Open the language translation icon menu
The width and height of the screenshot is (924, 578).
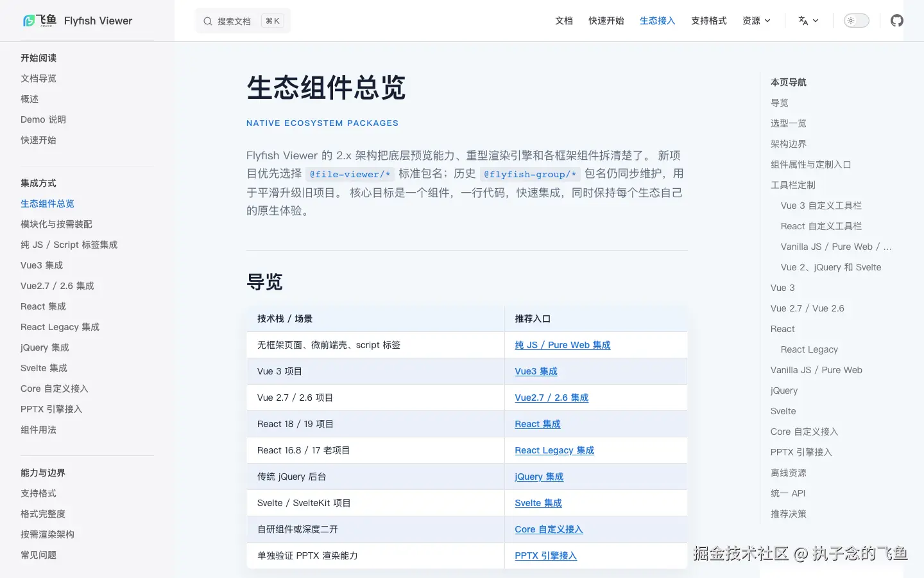808,21
